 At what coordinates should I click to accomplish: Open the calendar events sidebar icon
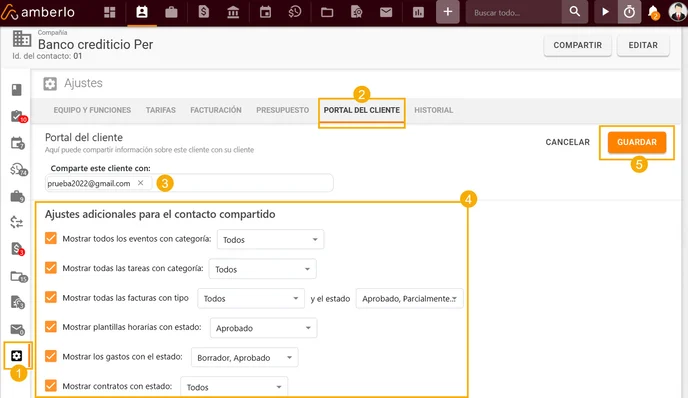pos(18,143)
